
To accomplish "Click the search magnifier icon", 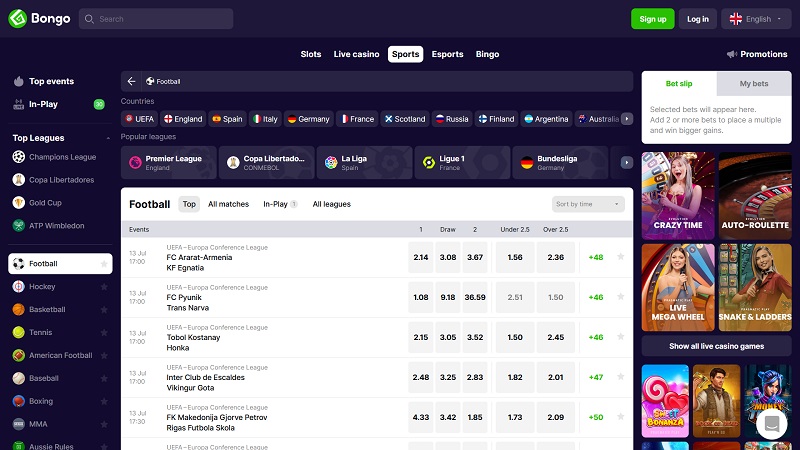I will 89,19.
